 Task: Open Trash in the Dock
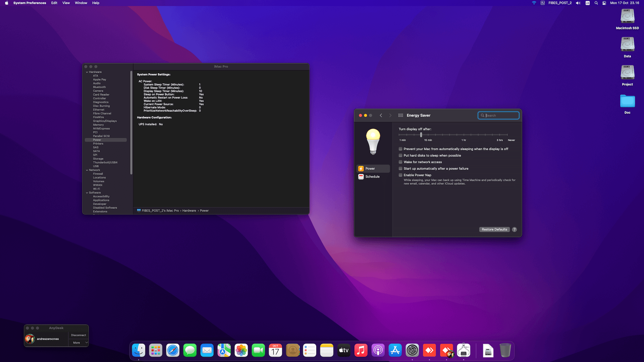click(x=505, y=351)
